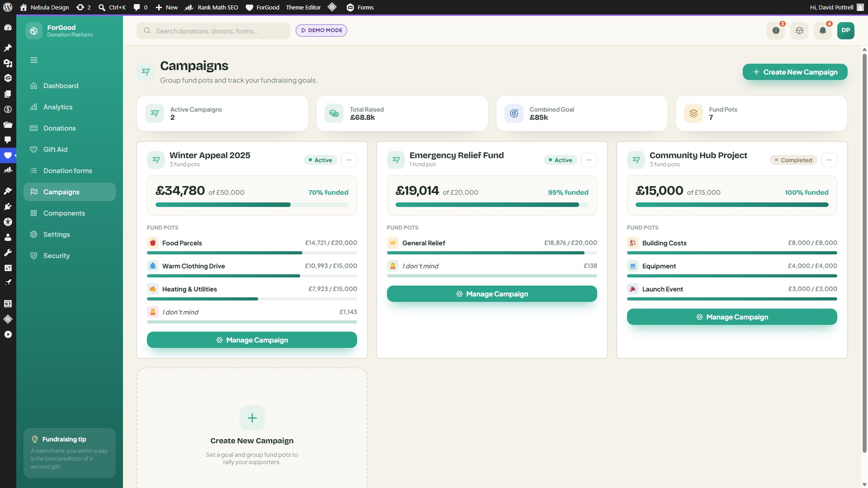Open Analytics in sidebar

coord(70,107)
